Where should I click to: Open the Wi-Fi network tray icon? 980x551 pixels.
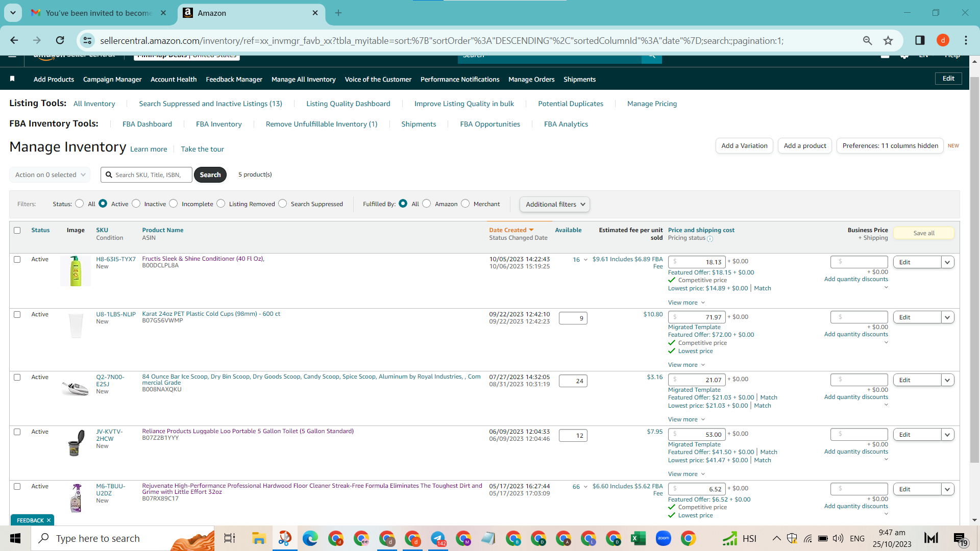(808, 538)
